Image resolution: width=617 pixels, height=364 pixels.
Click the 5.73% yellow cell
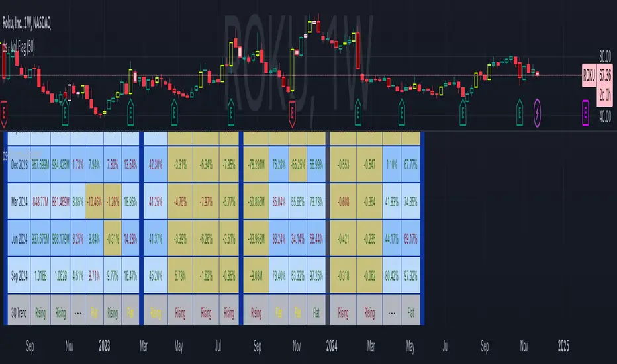coord(180,275)
